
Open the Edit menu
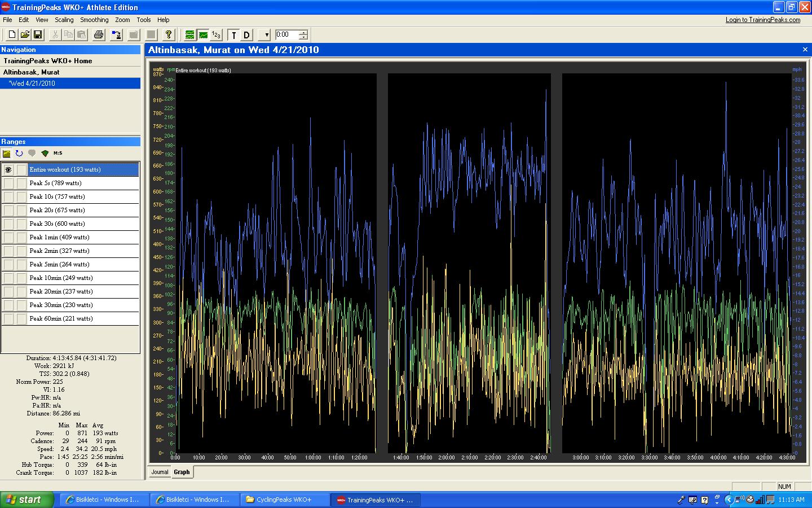tap(24, 20)
